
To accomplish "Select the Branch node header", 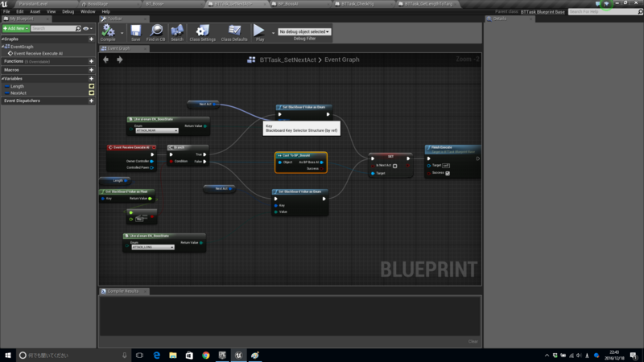I will (188, 147).
